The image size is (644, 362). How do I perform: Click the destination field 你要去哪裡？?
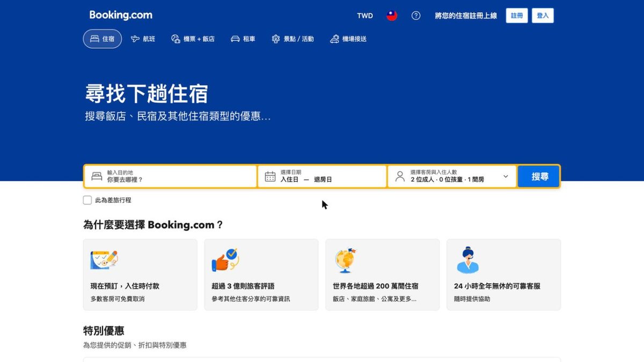171,176
